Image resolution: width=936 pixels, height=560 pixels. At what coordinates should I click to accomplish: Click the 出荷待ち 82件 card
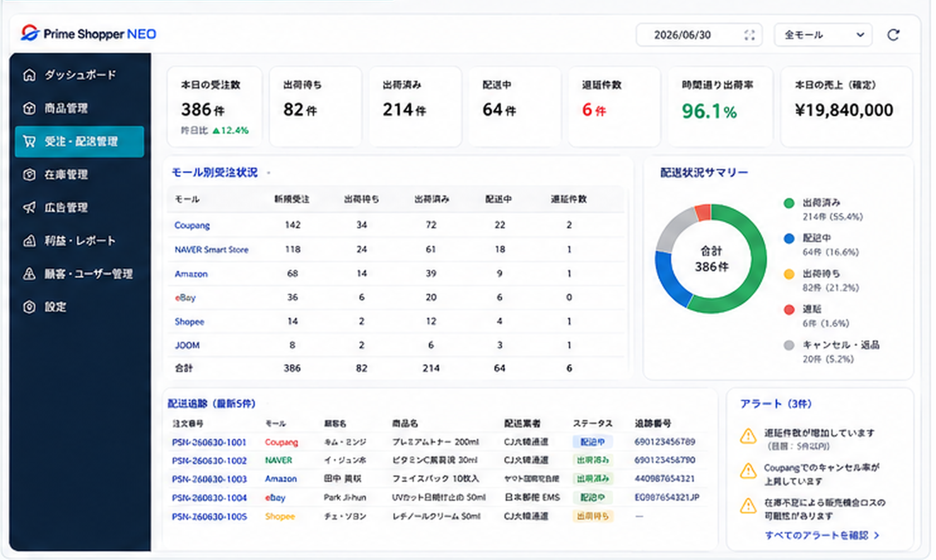click(x=315, y=107)
